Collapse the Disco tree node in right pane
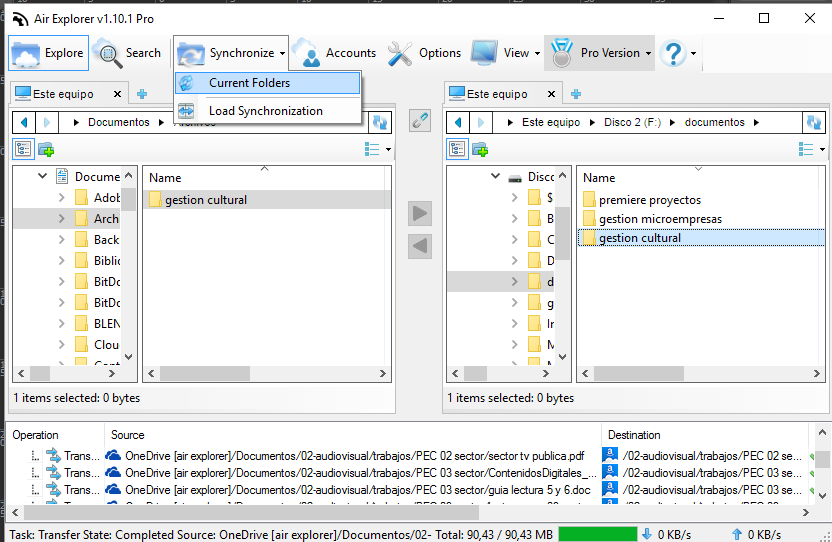 (x=496, y=177)
